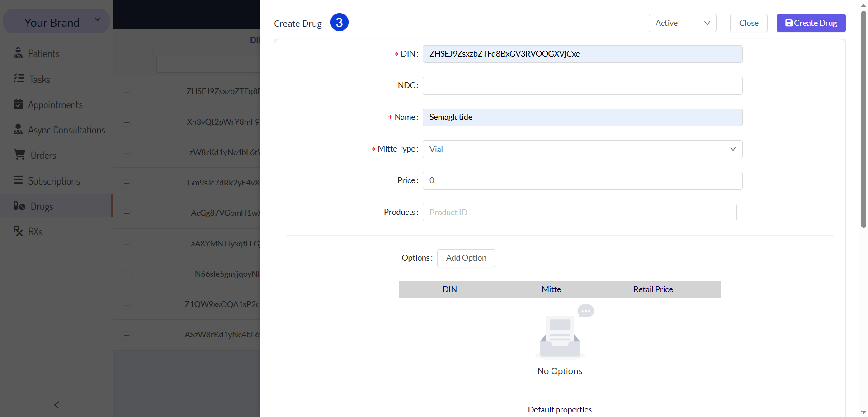The height and width of the screenshot is (417, 868).
Task: Open the Subscriptions list icon
Action: (18, 180)
